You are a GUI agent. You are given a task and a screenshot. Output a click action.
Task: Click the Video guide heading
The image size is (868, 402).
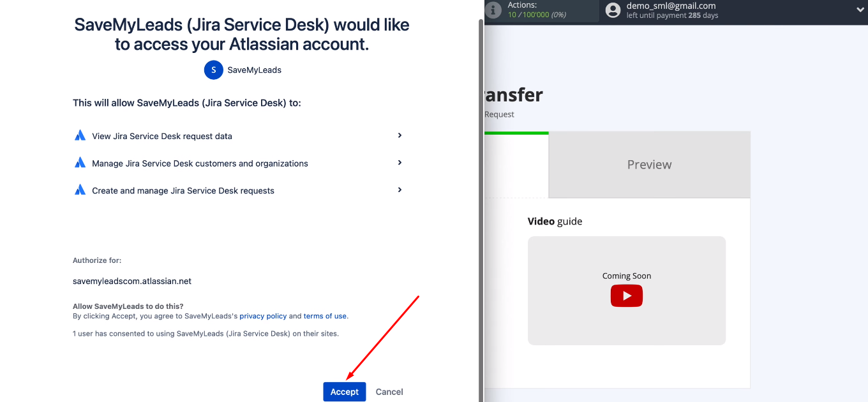[555, 221]
